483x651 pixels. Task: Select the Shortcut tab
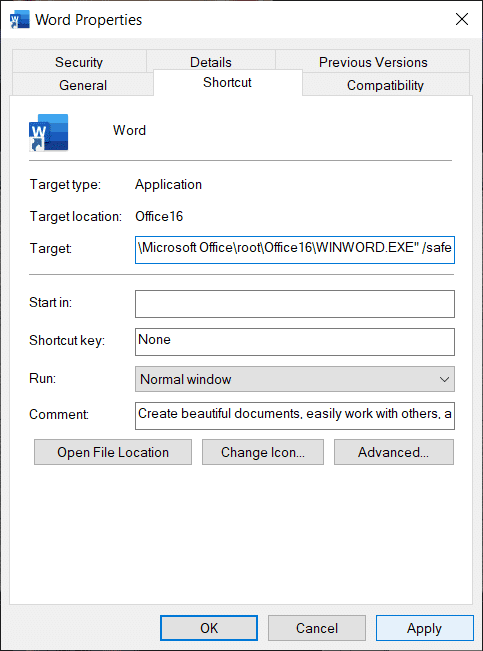pos(227,82)
